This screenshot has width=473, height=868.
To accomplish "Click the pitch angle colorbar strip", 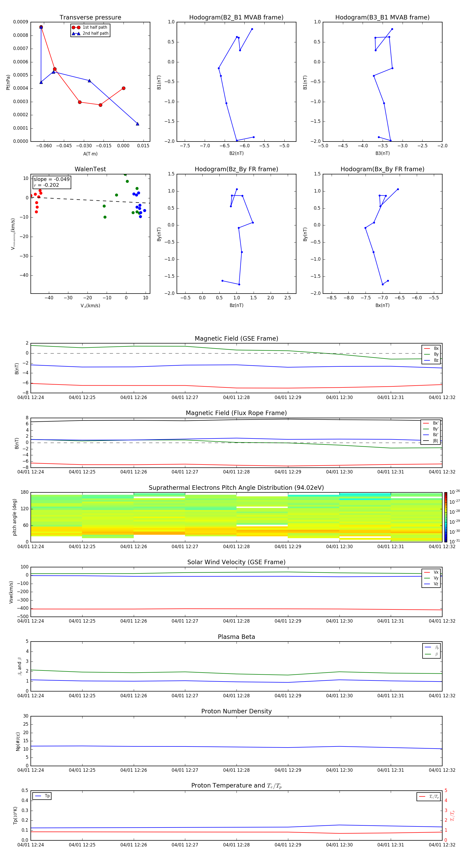I will (x=446, y=517).
